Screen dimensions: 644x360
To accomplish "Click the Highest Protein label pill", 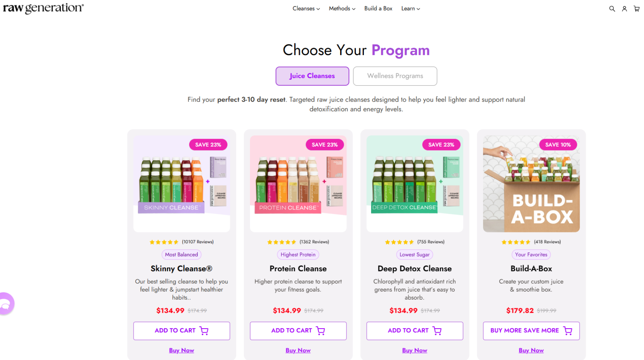I will point(298,254).
